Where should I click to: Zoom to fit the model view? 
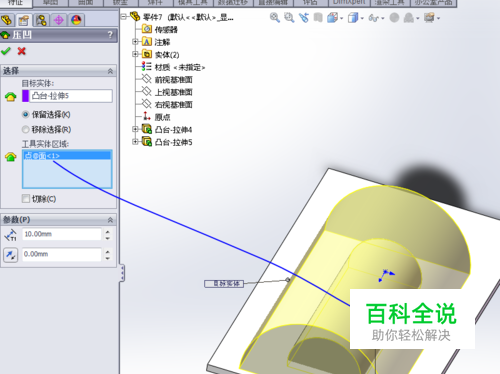click(x=275, y=17)
